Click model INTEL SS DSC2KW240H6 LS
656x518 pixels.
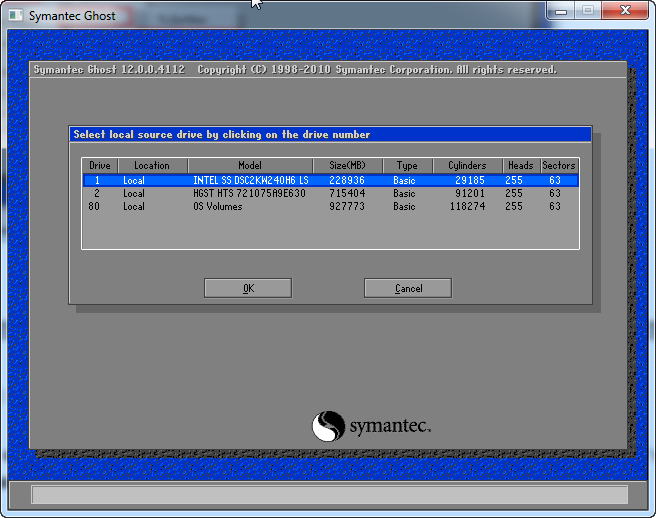(x=251, y=180)
